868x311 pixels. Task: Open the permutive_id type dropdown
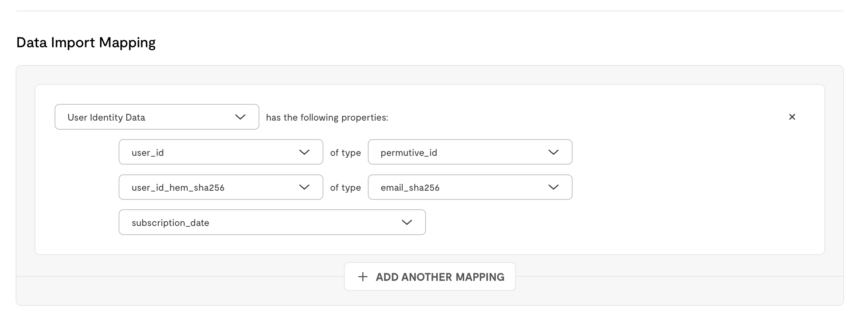click(470, 152)
